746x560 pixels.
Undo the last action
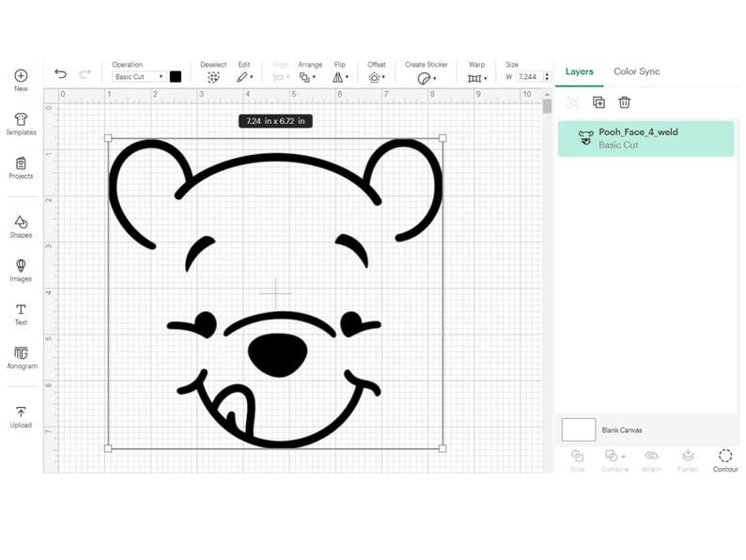point(60,73)
